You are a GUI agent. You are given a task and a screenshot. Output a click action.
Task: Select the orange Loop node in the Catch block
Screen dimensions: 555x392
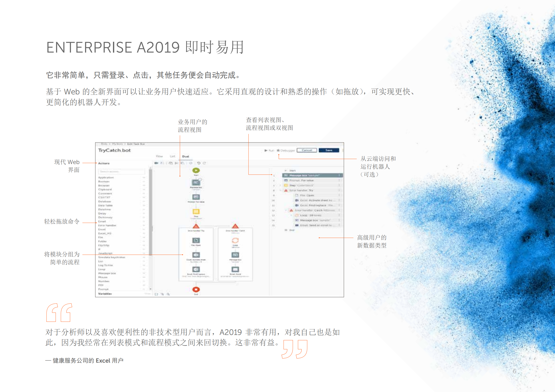point(236,241)
